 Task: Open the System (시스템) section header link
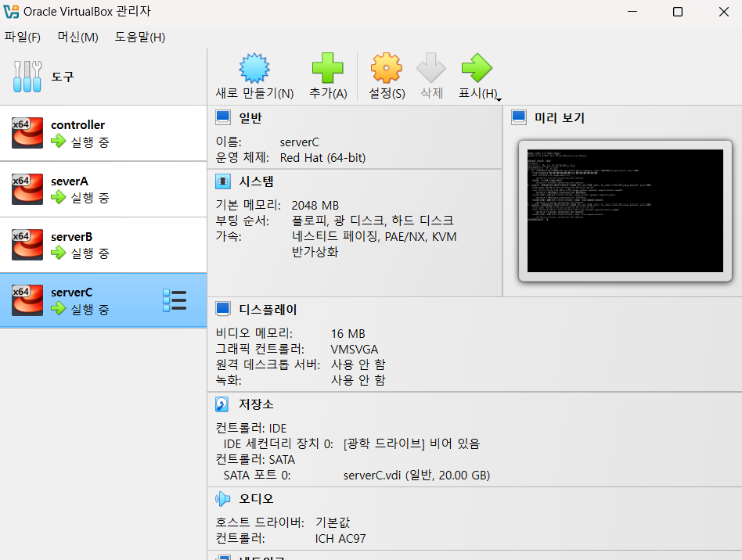click(x=256, y=181)
